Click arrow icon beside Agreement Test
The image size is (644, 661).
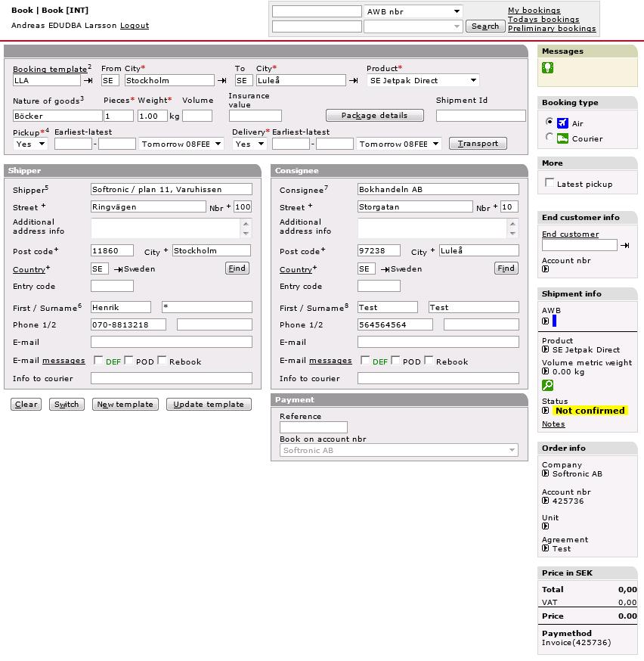546,548
